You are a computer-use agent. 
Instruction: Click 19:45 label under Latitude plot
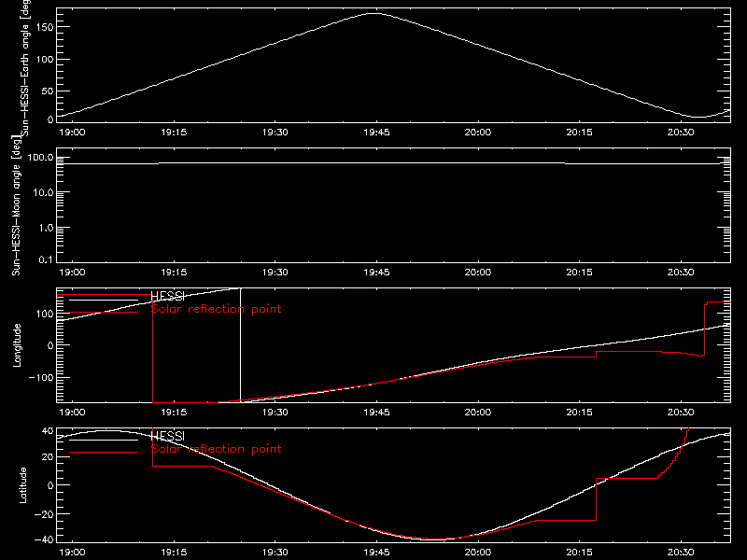376,552
